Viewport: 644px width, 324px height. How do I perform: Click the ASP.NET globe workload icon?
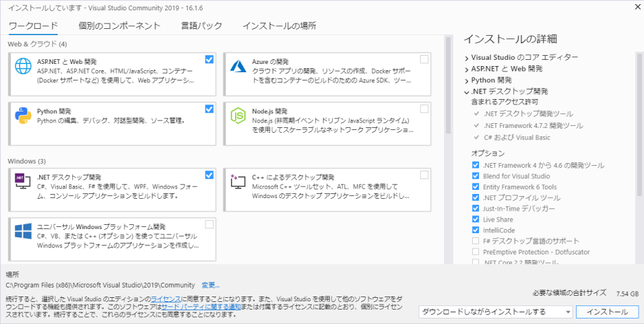pyautogui.click(x=24, y=65)
